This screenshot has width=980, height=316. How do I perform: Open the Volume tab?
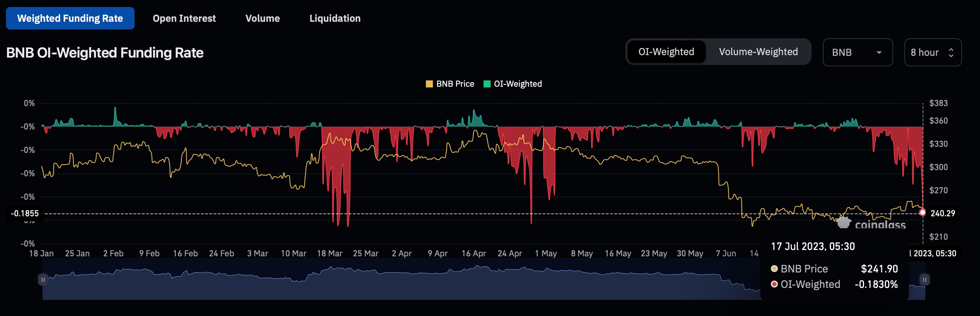coord(263,18)
